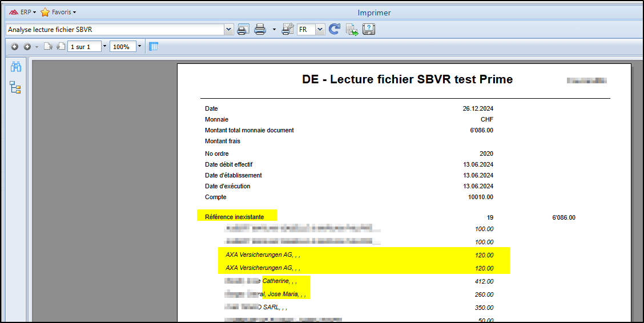Expand the report selection dropdown arrow
The width and height of the screenshot is (644, 323).
click(229, 30)
